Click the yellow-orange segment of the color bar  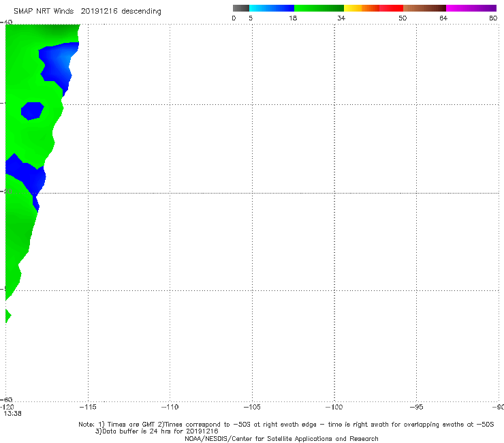[x=361, y=8]
